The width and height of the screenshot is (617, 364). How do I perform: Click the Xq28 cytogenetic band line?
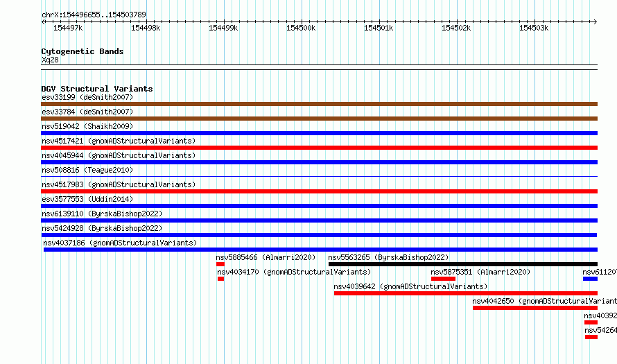pos(319,67)
